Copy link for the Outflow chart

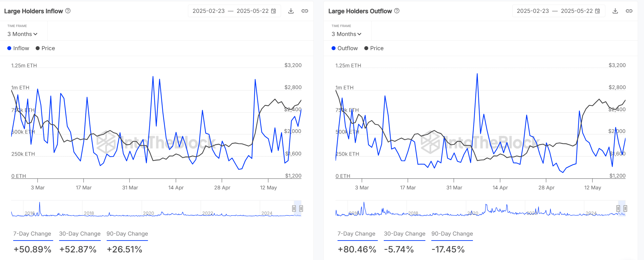tap(629, 11)
